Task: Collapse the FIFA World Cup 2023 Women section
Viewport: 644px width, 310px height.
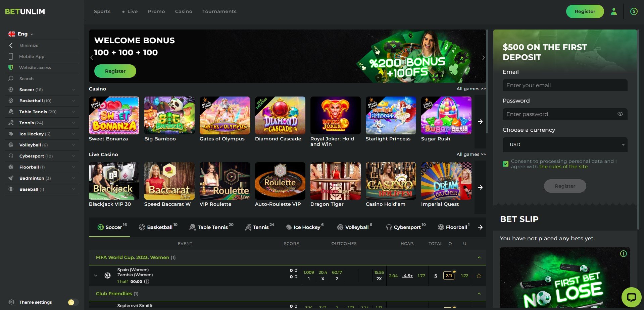Action: click(x=479, y=257)
